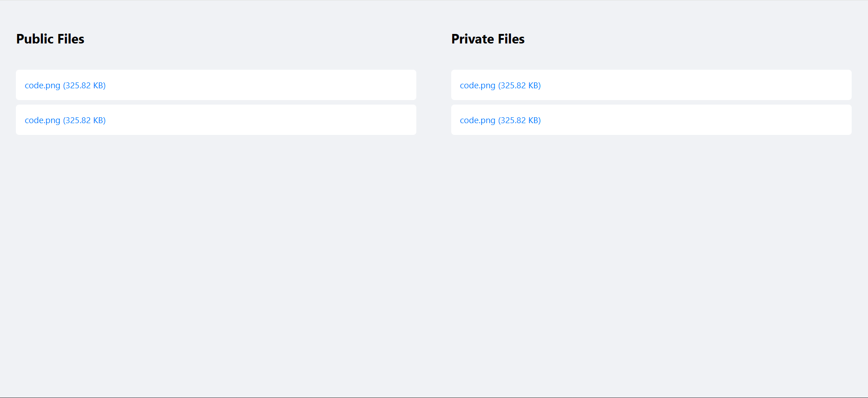Open the second code.png link under Public Files
Viewport: 868px width, 398px height.
click(42, 120)
